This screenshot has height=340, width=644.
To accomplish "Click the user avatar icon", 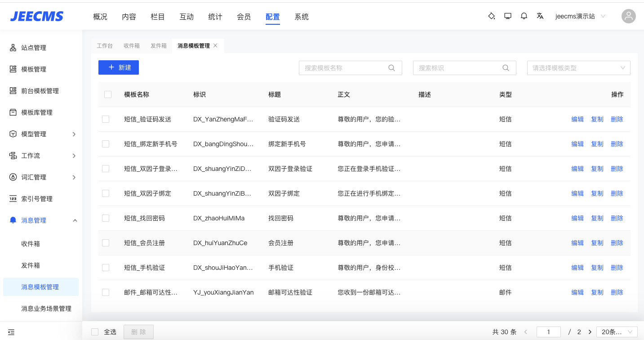I will [628, 17].
